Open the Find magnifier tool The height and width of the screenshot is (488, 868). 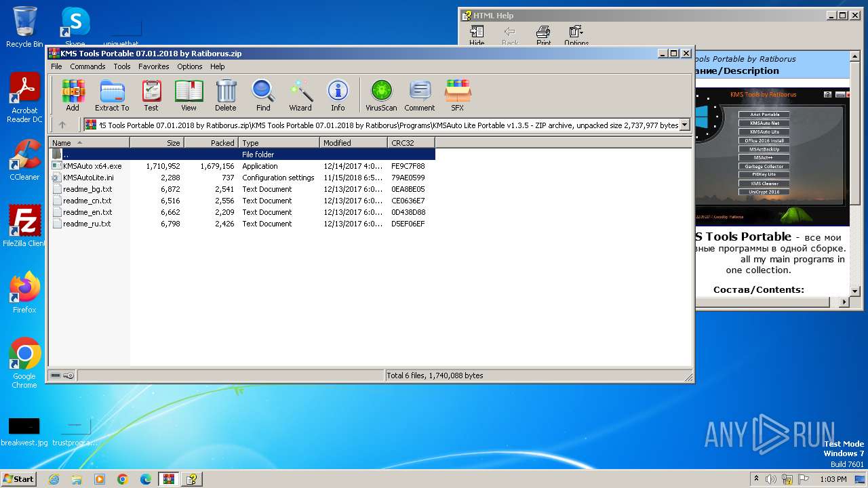coord(263,95)
